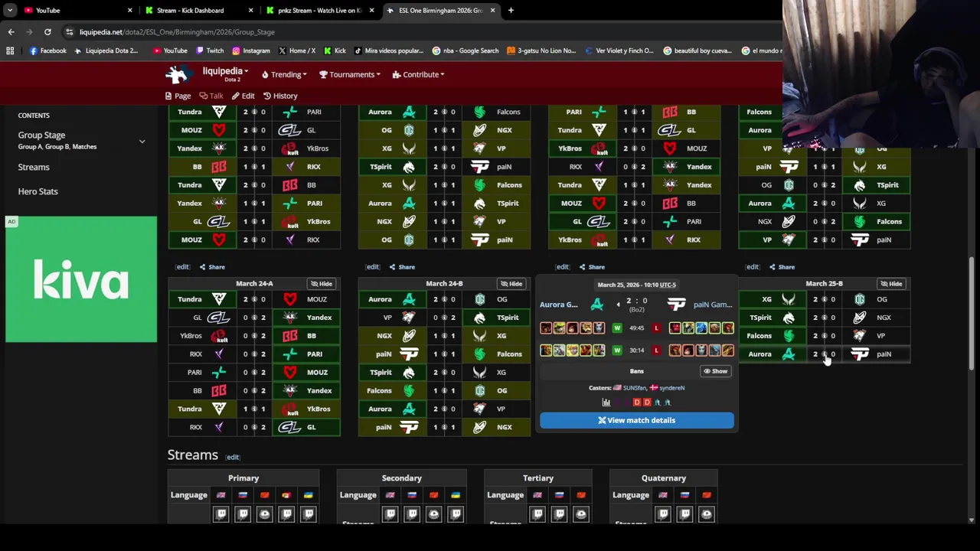Screen dimensions: 980x551
Task: Open the Trending dropdown menu
Action: coord(284,74)
